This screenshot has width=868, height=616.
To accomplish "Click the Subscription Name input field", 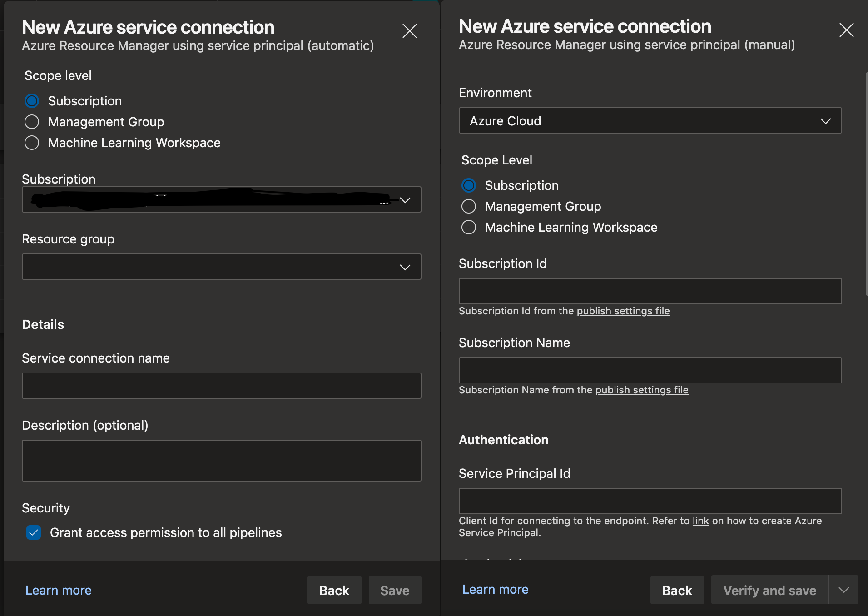I will click(650, 370).
